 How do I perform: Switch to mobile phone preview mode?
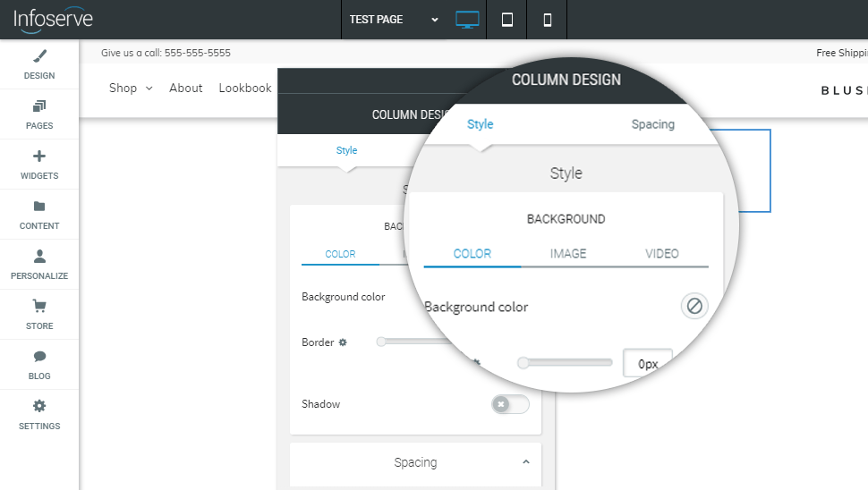548,20
